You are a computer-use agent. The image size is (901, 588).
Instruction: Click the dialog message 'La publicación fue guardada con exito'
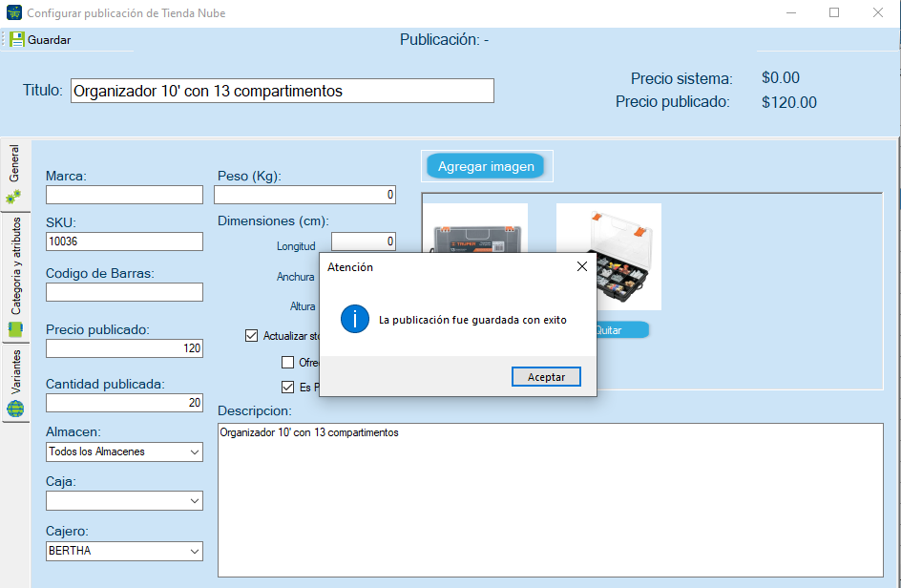(472, 320)
